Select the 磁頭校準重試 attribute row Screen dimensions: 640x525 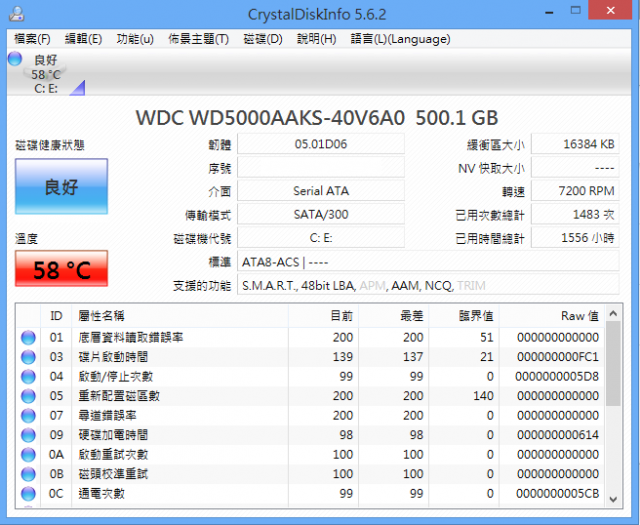pos(311,474)
